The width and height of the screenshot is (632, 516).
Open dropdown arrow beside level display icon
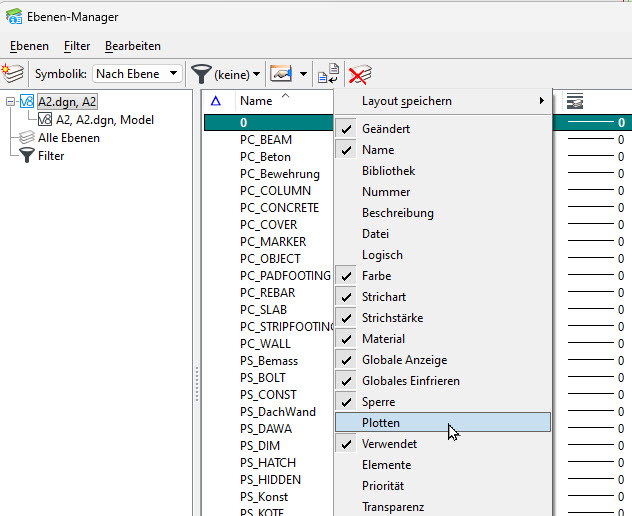point(303,75)
